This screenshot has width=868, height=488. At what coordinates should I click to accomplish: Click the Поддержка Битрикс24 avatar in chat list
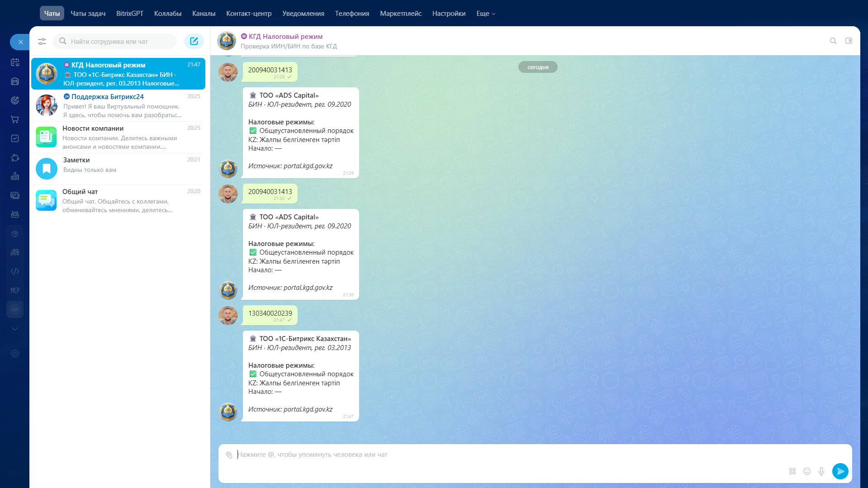[x=47, y=105]
